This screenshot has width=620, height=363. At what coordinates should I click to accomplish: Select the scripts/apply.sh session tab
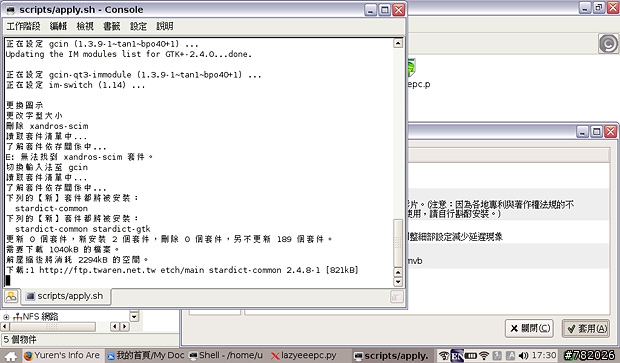click(65, 296)
